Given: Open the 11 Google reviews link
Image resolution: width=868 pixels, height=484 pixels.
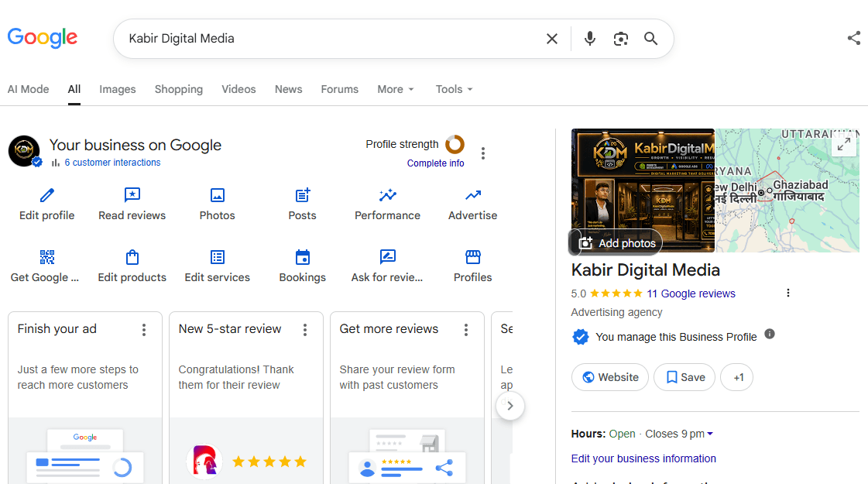Looking at the screenshot, I should pyautogui.click(x=691, y=293).
